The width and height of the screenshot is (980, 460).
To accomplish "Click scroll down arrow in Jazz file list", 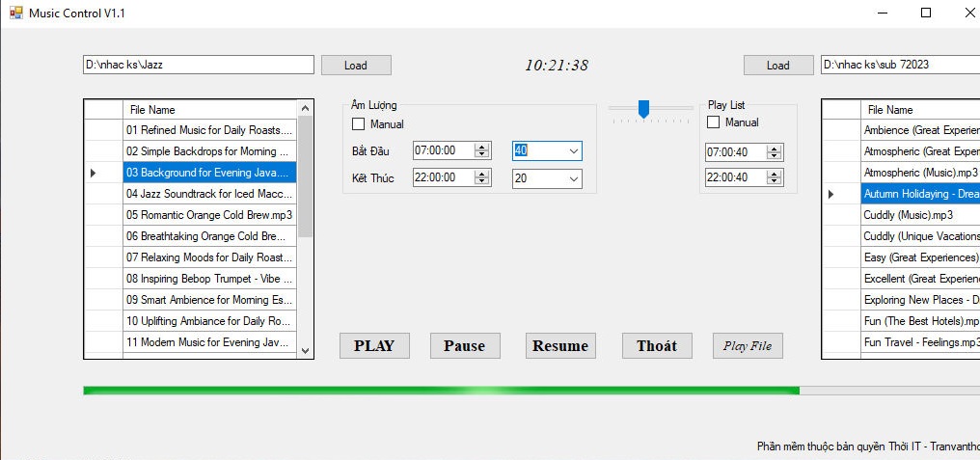I will click(x=306, y=351).
